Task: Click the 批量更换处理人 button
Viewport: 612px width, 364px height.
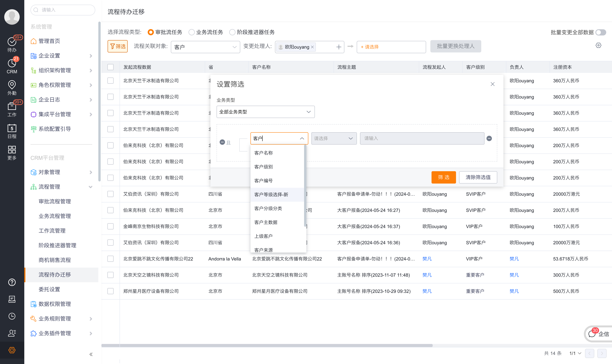Action: coord(455,46)
